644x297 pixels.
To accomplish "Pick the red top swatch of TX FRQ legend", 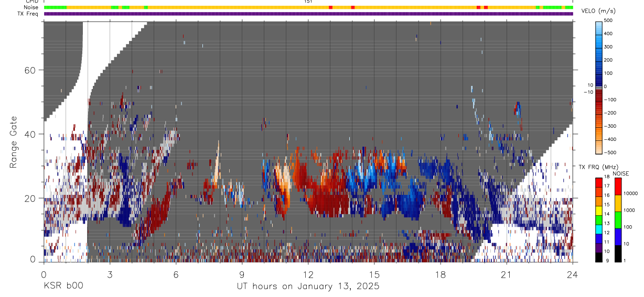I will [598, 182].
